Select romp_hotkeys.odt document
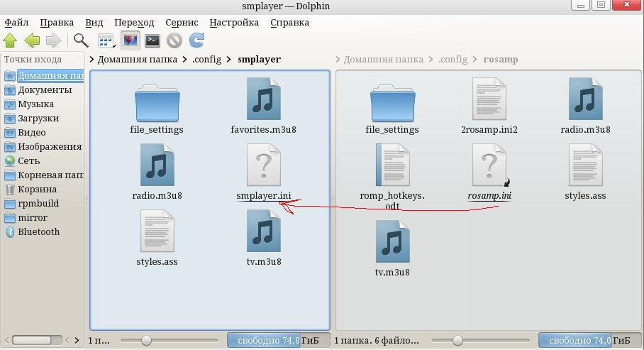 (392, 177)
